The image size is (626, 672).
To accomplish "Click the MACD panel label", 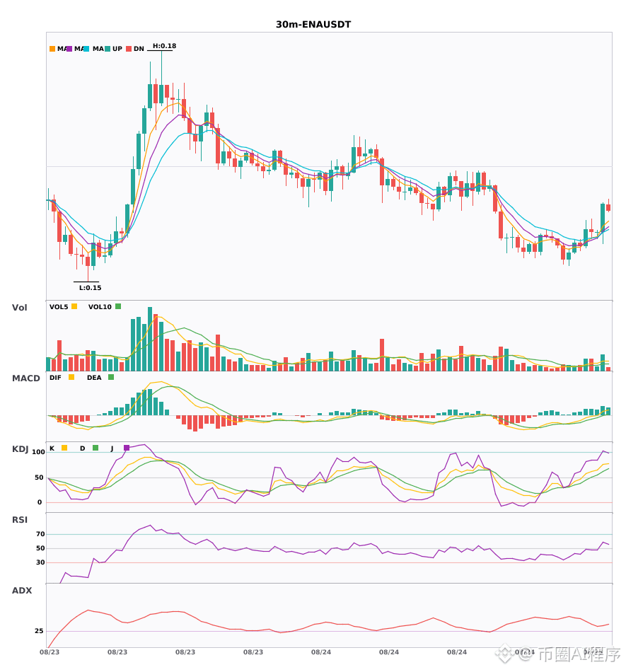I will 25,378.
